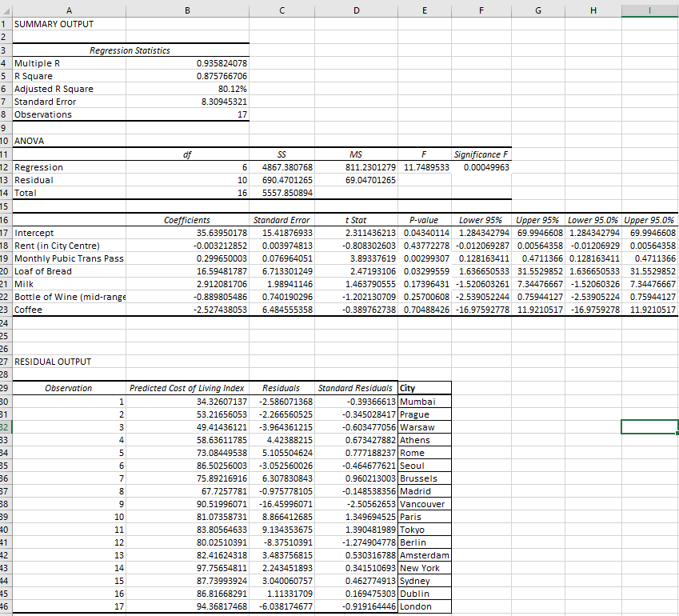Click the London city cell

(425, 606)
